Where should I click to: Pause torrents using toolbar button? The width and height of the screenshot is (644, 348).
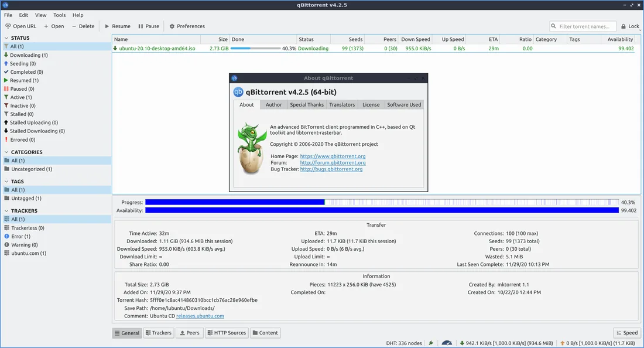point(149,26)
